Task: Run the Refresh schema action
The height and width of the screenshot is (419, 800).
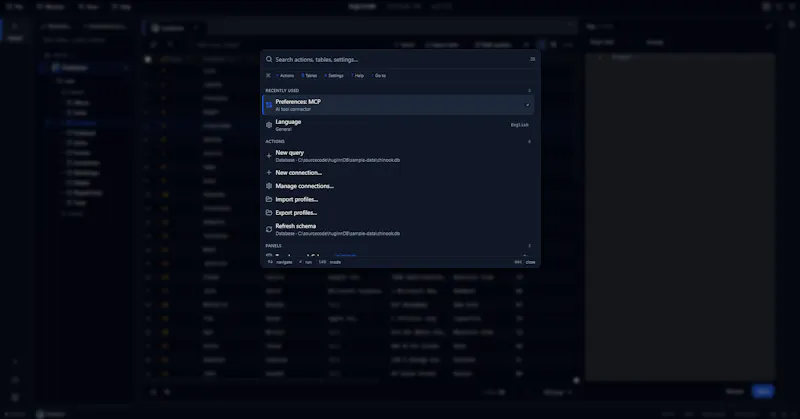Action: 398,230
